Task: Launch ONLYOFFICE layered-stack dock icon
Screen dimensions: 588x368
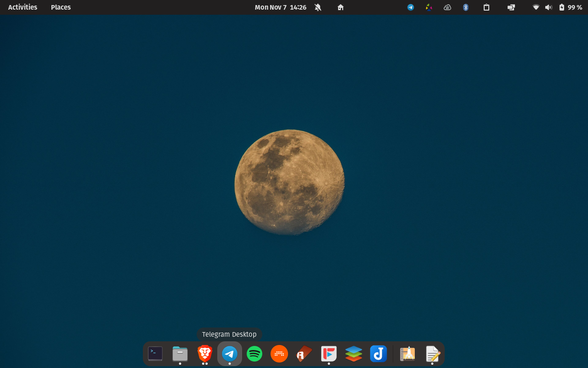Action: click(354, 354)
